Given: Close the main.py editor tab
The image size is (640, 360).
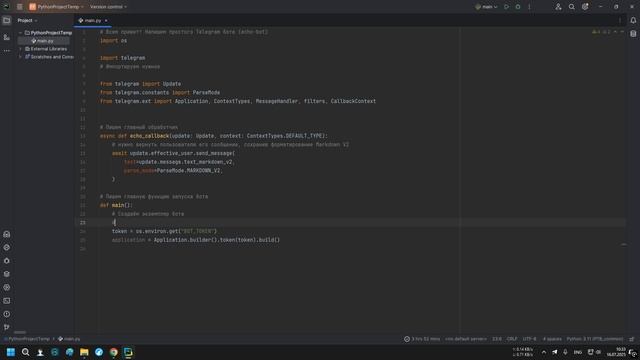Looking at the screenshot, I should point(106,20).
